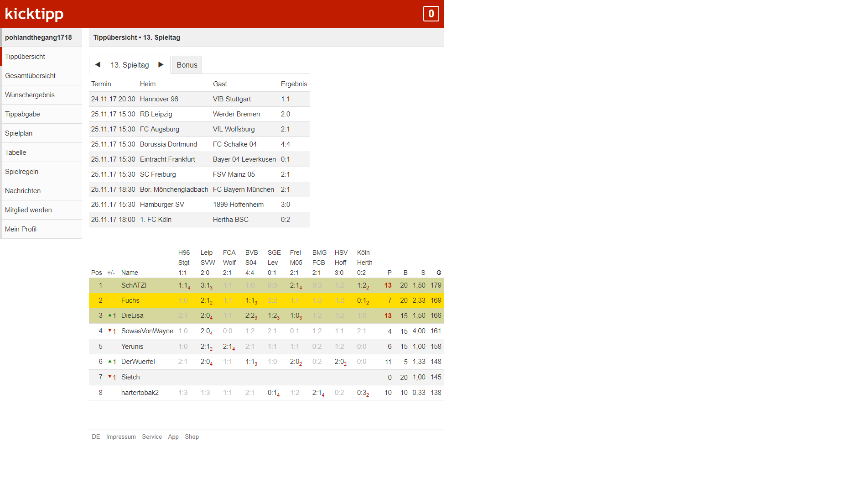
Task: Open Spielplan in the sidebar
Action: 19,133
